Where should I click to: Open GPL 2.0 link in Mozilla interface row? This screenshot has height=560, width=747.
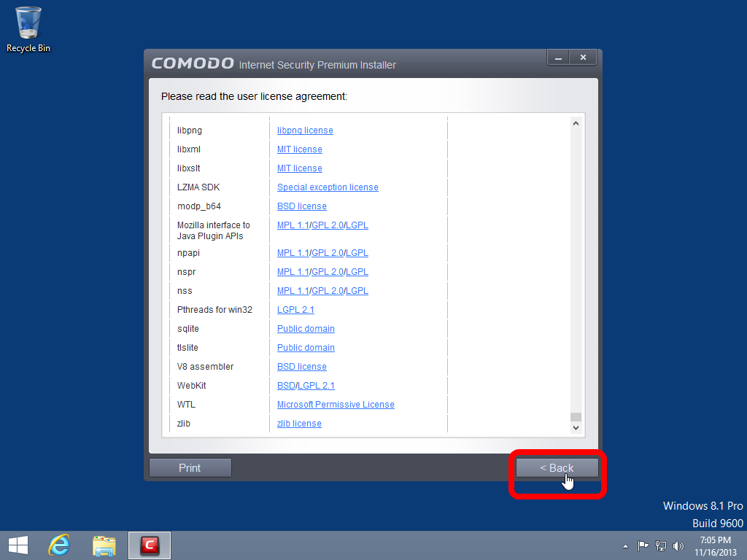point(328,225)
